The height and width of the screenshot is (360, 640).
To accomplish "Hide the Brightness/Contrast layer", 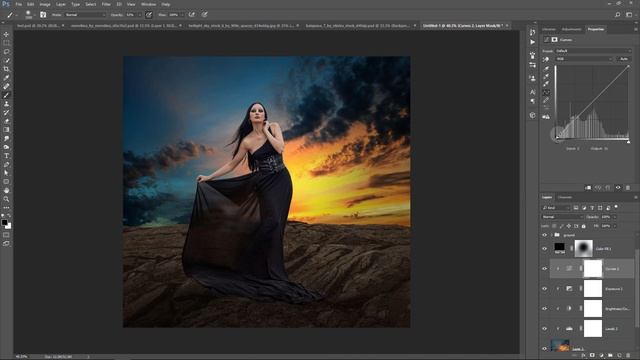I will coord(544,309).
